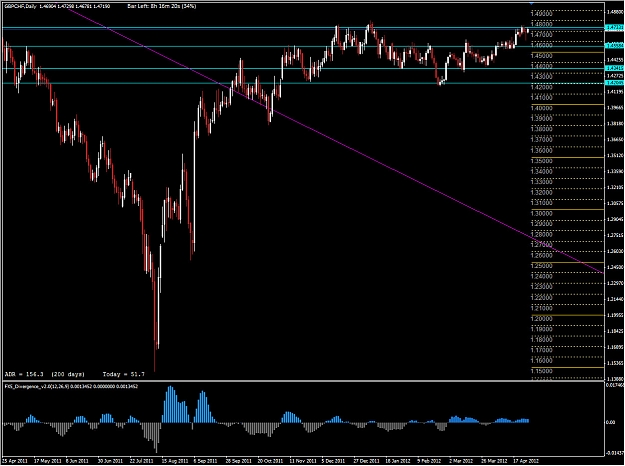
Task: Click the topmost cyan price tag on the axis
Action: point(614,28)
